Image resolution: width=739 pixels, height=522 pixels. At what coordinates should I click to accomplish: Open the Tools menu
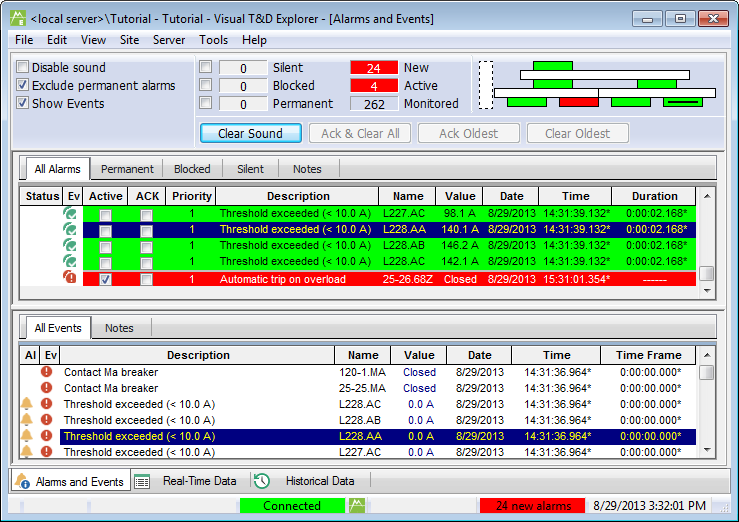(x=213, y=40)
